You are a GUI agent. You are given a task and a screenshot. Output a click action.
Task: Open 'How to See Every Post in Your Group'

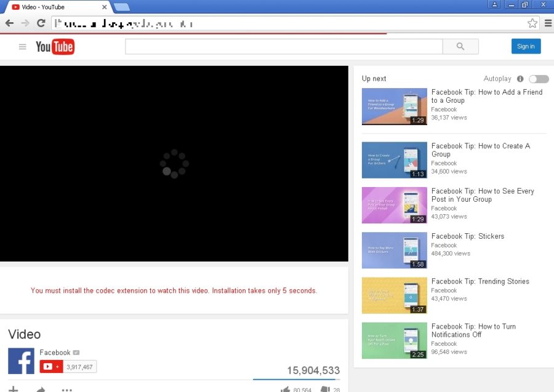[x=483, y=195]
